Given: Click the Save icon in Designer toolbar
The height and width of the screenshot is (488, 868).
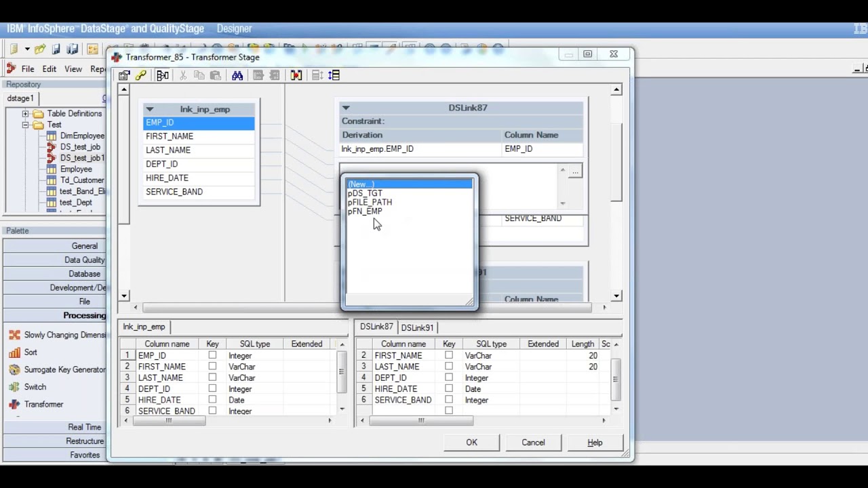Looking at the screenshot, I should 56,49.
